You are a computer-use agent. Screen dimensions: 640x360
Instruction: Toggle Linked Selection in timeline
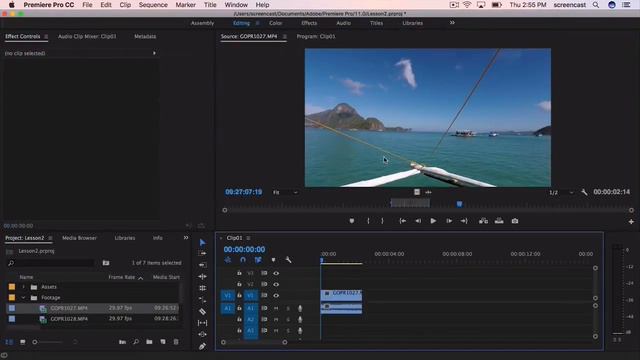[x=258, y=260]
